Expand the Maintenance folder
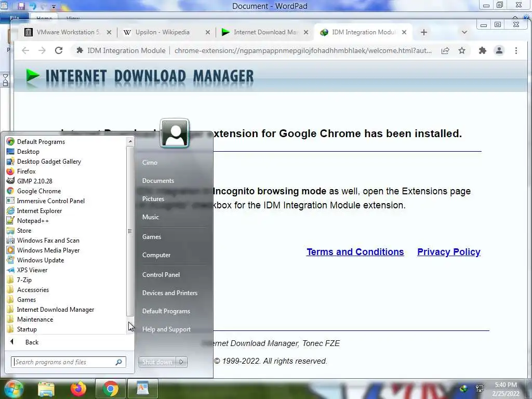The height and width of the screenshot is (399, 532). tap(35, 320)
